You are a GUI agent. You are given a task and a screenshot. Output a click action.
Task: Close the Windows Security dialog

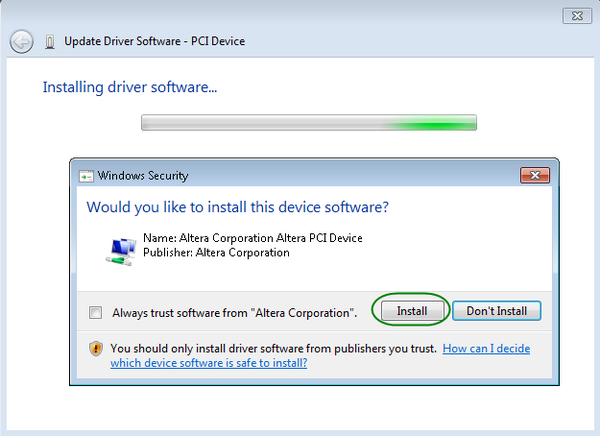535,175
